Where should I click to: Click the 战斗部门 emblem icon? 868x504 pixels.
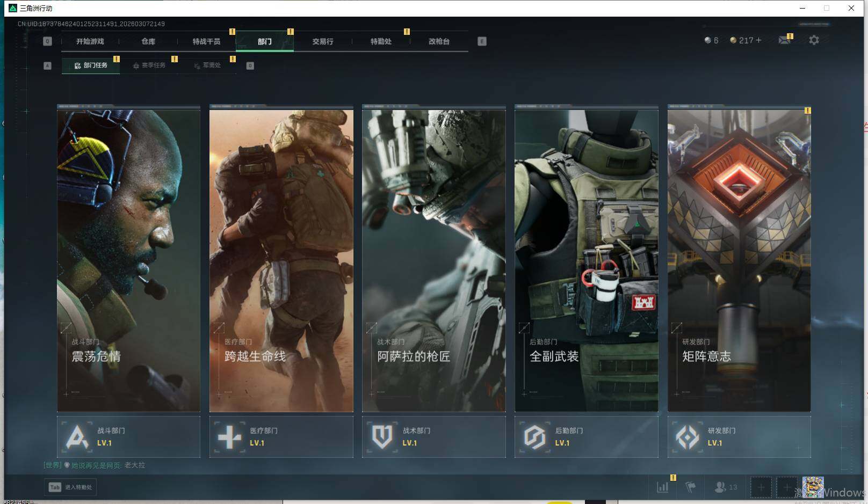(77, 437)
